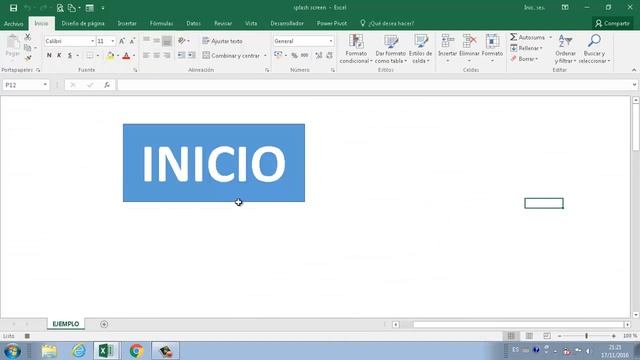Click the INICIO blue shape button
Screen dimensions: 640x360
point(214,163)
